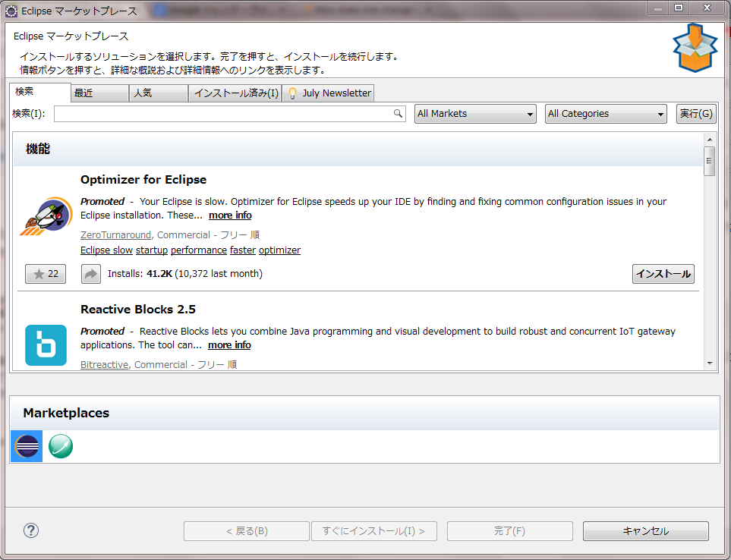The height and width of the screenshot is (560, 731).
Task: Click the share arrow for Optimizer
Action: point(91,274)
